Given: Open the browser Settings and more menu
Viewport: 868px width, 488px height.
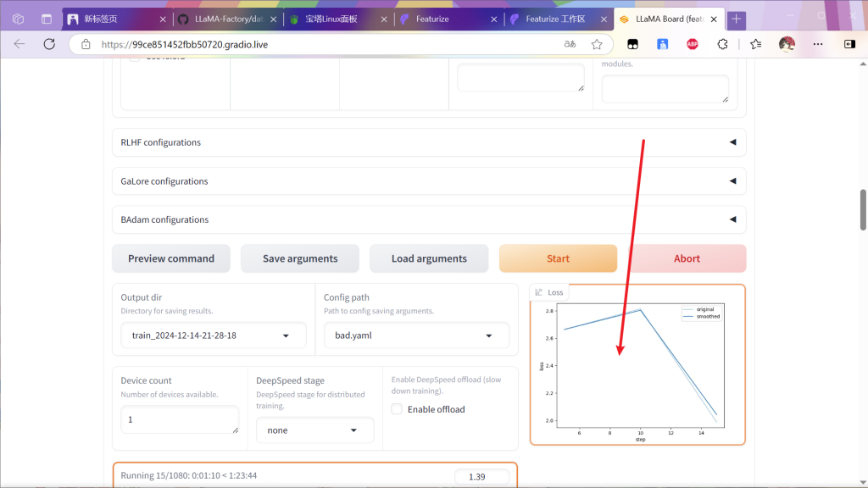Looking at the screenshot, I should click(818, 44).
